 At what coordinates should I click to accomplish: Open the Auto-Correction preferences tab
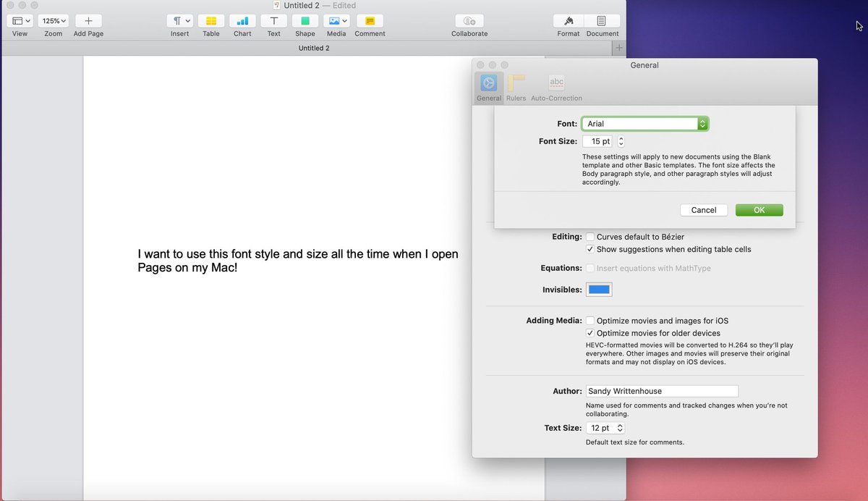[556, 85]
